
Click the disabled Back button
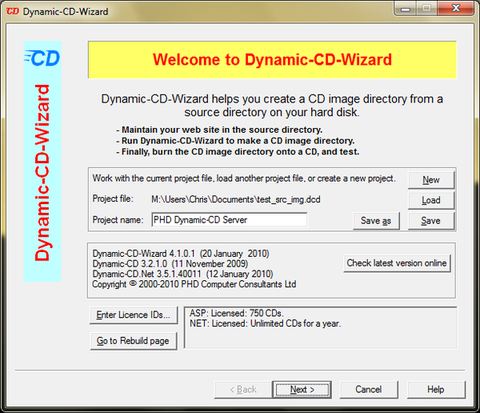coord(243,389)
